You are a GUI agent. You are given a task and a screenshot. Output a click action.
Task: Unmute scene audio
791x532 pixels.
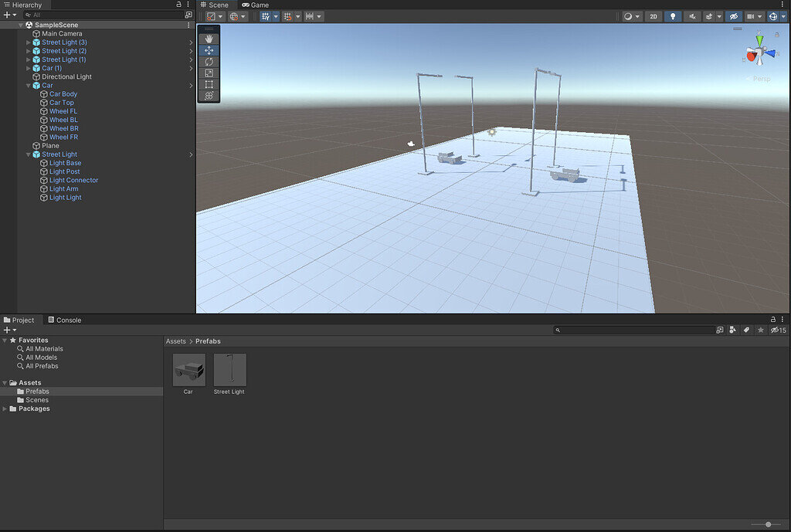pos(692,15)
